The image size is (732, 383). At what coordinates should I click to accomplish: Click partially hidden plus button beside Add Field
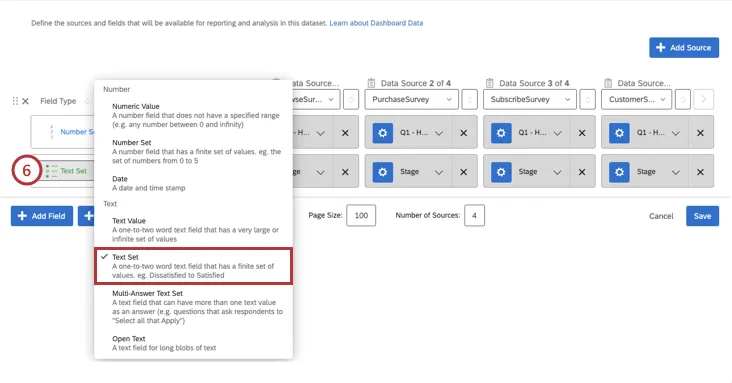click(x=86, y=216)
